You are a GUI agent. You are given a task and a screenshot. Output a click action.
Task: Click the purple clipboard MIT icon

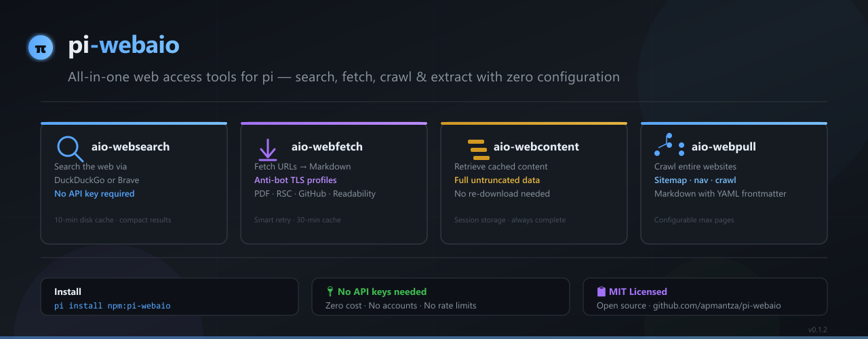tap(601, 292)
